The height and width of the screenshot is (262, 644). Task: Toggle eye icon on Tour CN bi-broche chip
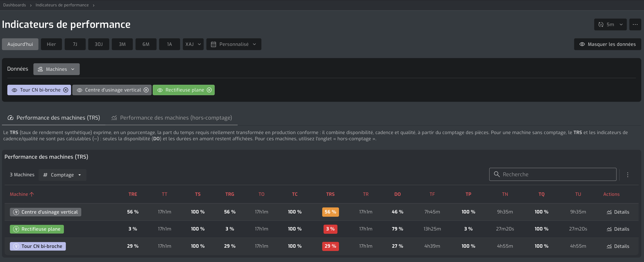point(14,90)
